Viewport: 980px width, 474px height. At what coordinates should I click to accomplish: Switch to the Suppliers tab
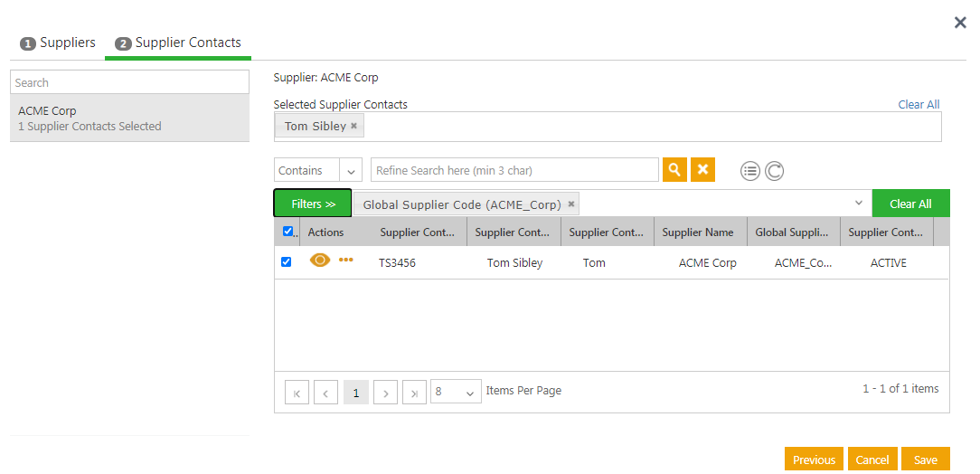click(58, 43)
